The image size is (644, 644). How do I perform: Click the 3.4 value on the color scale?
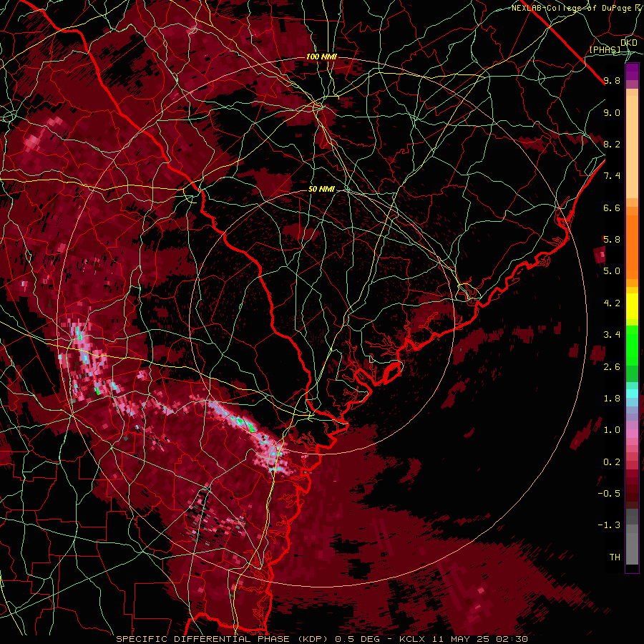(x=612, y=335)
